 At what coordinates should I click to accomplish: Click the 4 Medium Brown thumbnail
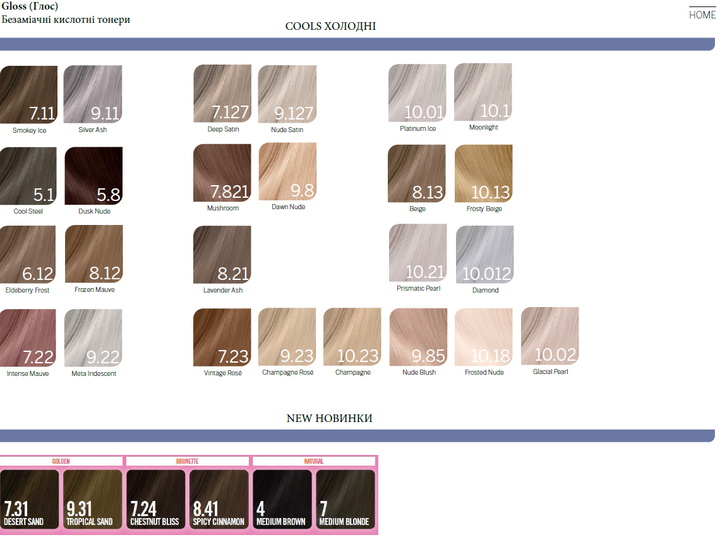pos(282,499)
